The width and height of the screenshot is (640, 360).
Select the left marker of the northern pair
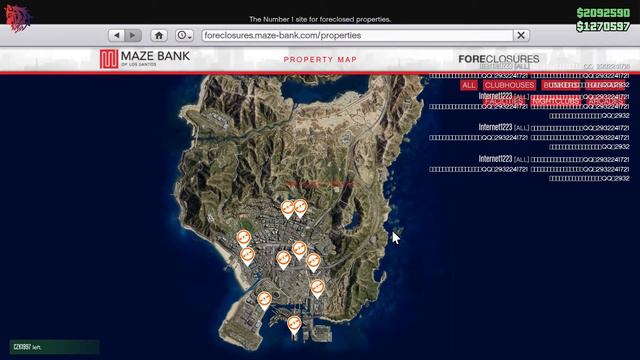coord(287,210)
